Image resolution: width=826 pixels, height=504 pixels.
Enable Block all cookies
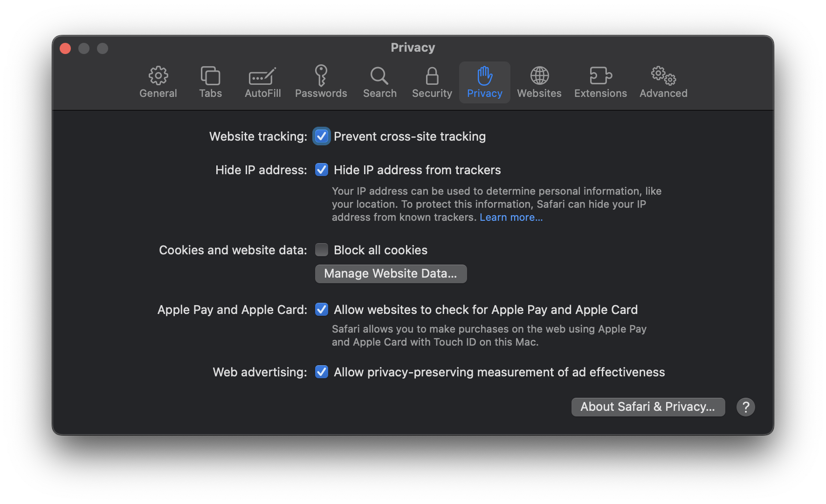pyautogui.click(x=321, y=250)
